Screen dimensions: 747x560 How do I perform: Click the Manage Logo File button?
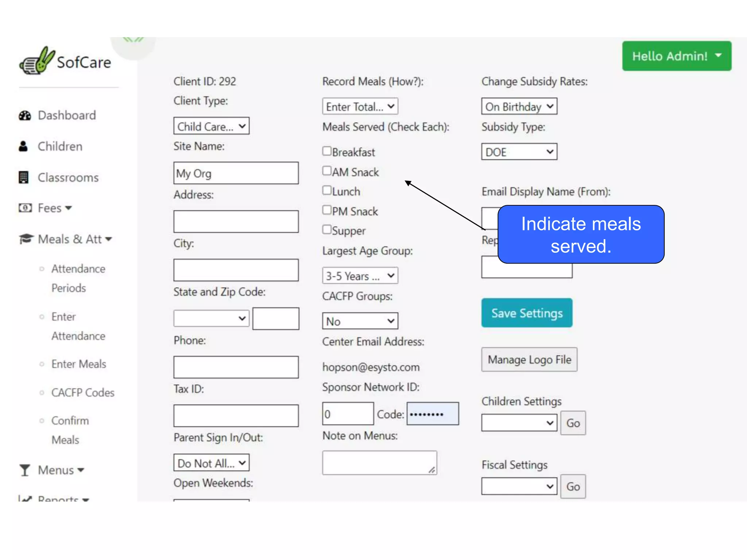click(x=529, y=359)
